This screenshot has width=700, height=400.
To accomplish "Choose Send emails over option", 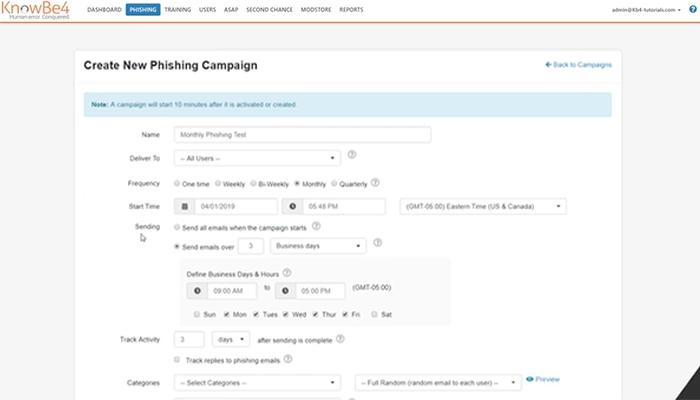I will (177, 246).
